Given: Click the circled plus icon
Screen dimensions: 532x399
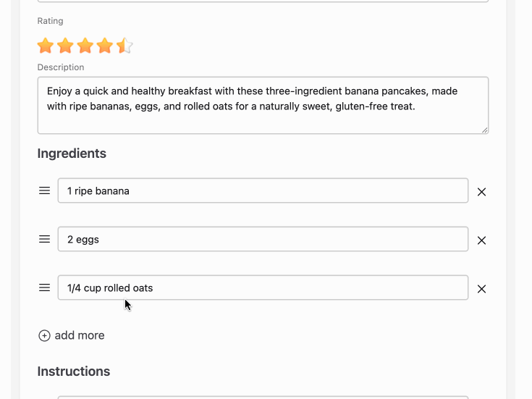Looking at the screenshot, I should tap(44, 335).
